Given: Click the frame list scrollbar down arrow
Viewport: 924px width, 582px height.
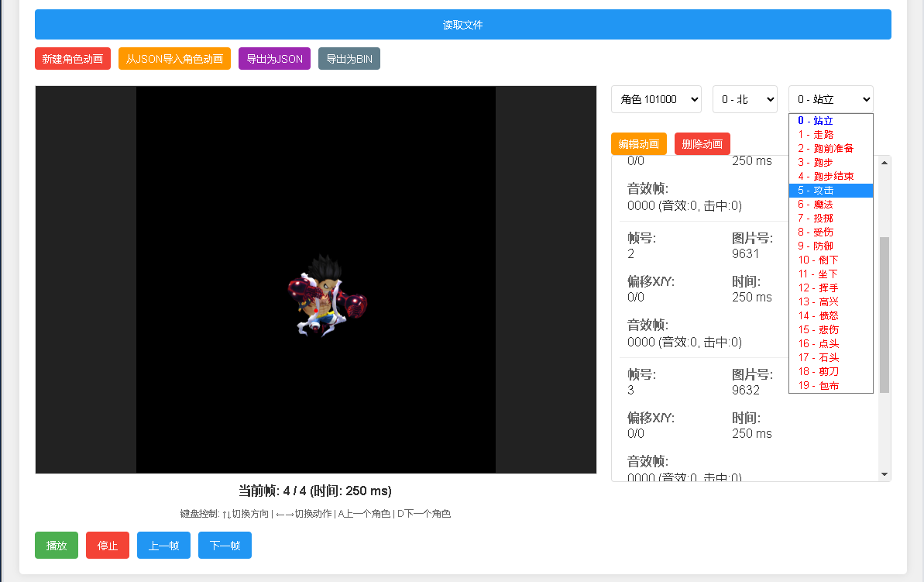Looking at the screenshot, I should point(884,475).
